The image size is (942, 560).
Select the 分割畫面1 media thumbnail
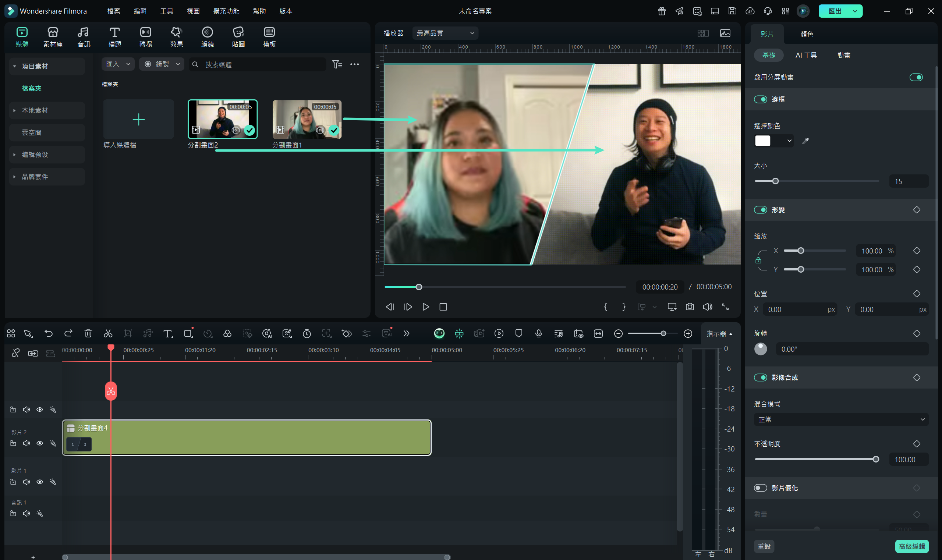(307, 119)
